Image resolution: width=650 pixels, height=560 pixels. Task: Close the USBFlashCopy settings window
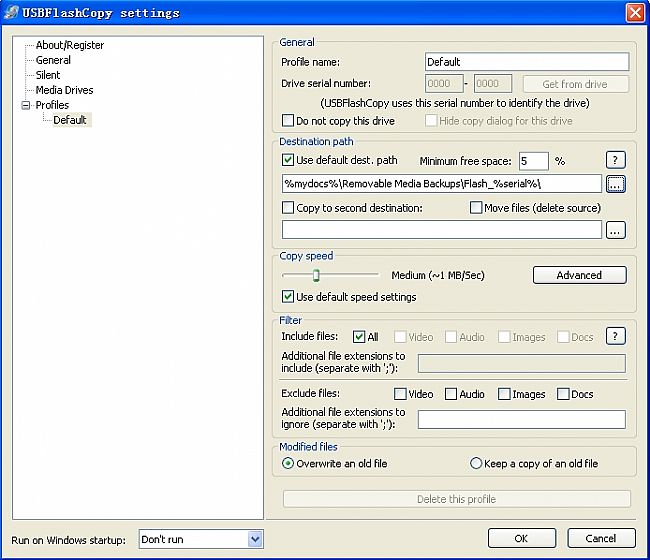click(635, 13)
